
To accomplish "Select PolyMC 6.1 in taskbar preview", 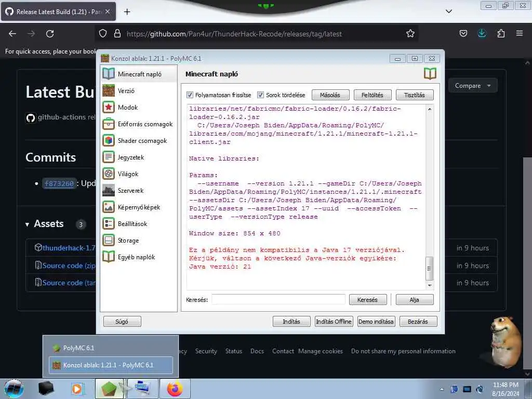I will (111, 348).
